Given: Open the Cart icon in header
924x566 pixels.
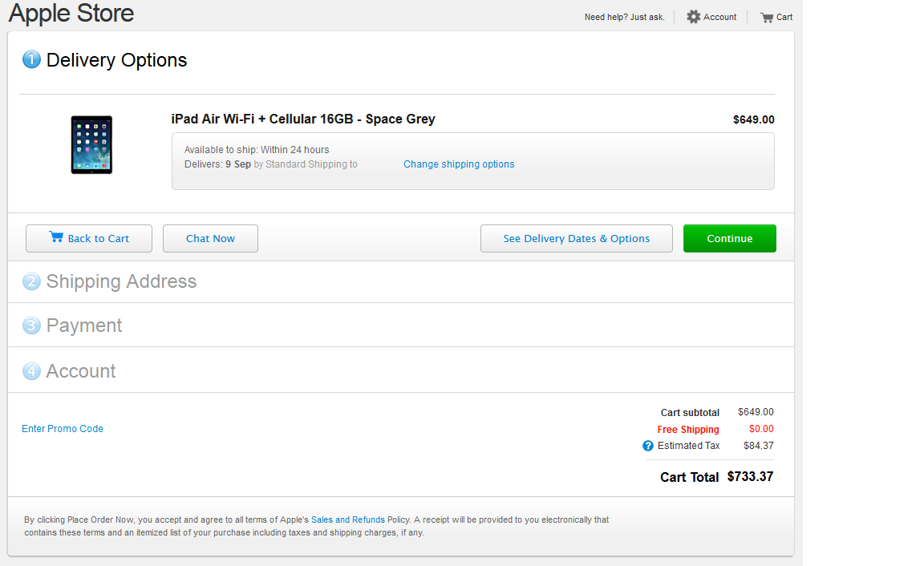Looking at the screenshot, I should point(766,17).
